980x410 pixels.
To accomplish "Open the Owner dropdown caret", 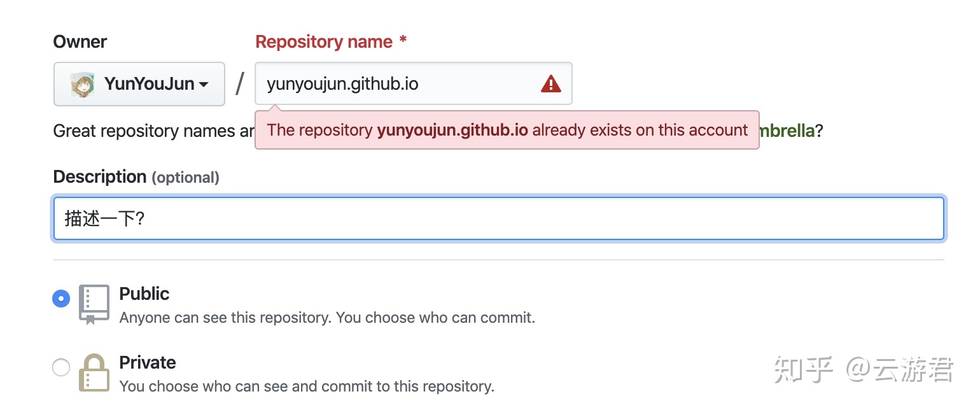I will 204,85.
